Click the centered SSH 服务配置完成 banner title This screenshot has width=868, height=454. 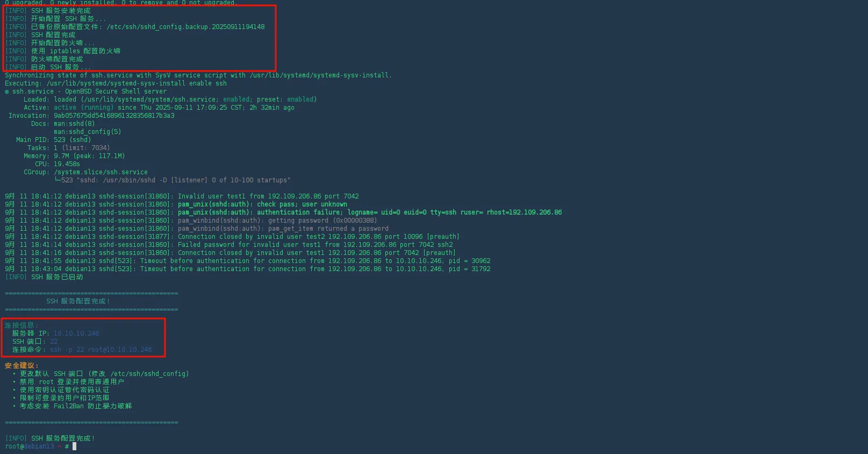tap(78, 301)
